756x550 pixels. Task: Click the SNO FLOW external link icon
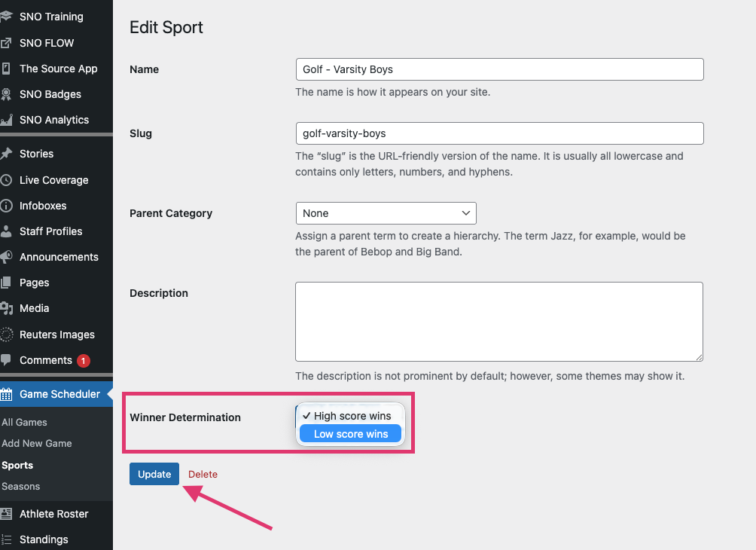tap(6, 43)
